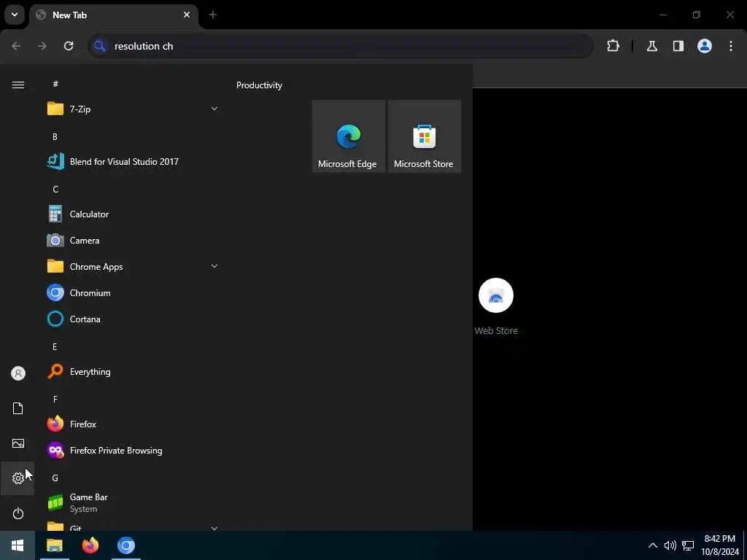Click the 'F' letter header

tap(55, 399)
